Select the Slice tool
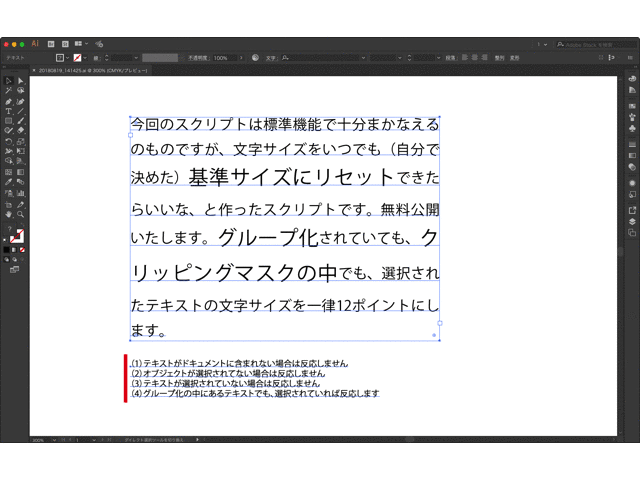The image size is (640, 480). pyautogui.click(x=20, y=204)
